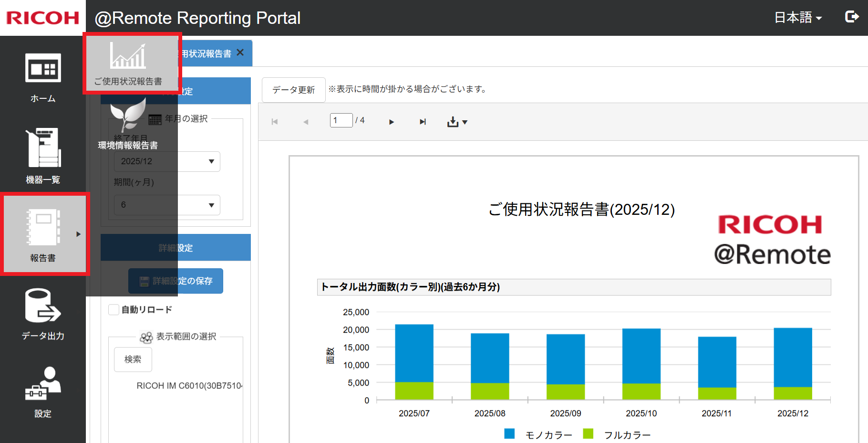Click the トータル出力面数 chart title
Viewport: 868px width, 443px height.
pyautogui.click(x=410, y=287)
